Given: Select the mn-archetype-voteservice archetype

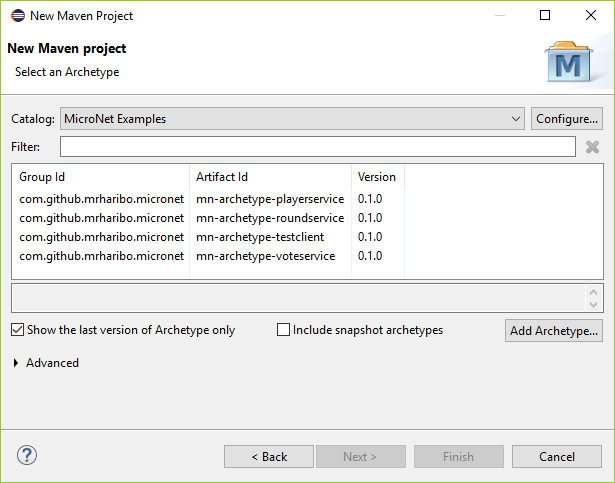Looking at the screenshot, I should (265, 256).
